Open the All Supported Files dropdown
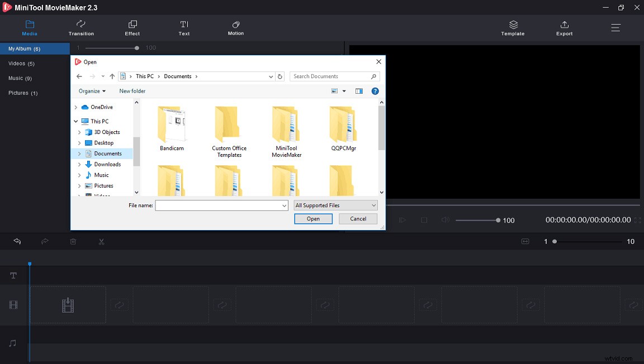This screenshot has height=364, width=644. (x=335, y=205)
